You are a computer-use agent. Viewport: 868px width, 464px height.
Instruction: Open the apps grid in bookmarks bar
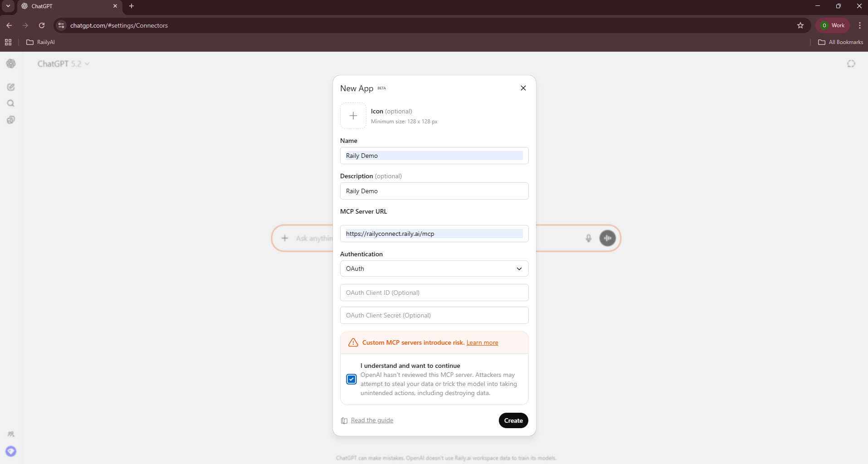[x=8, y=42]
